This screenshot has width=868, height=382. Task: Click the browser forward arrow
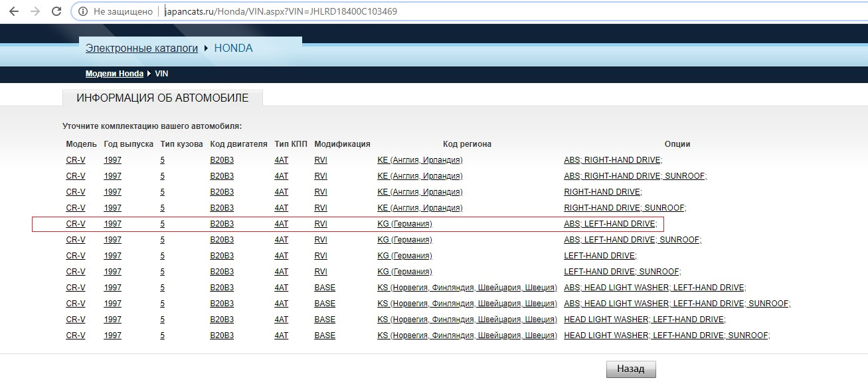[x=35, y=11]
